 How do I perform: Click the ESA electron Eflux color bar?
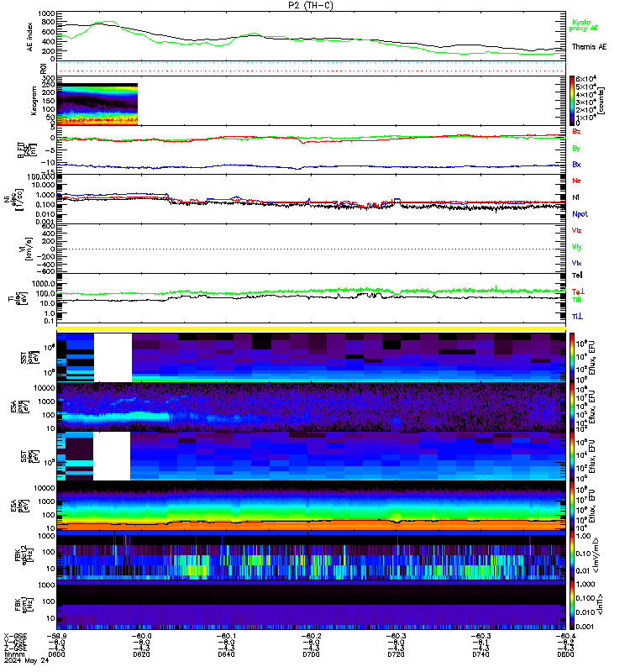572,506
